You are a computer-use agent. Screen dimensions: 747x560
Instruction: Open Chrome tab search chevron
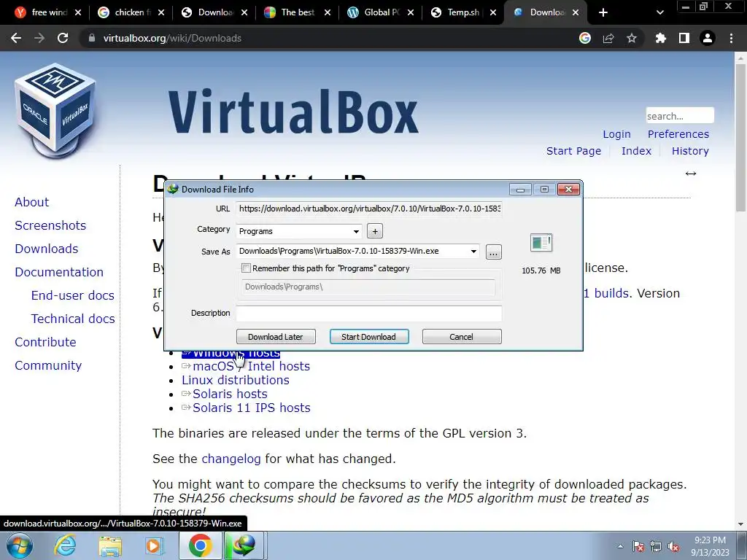point(659,12)
